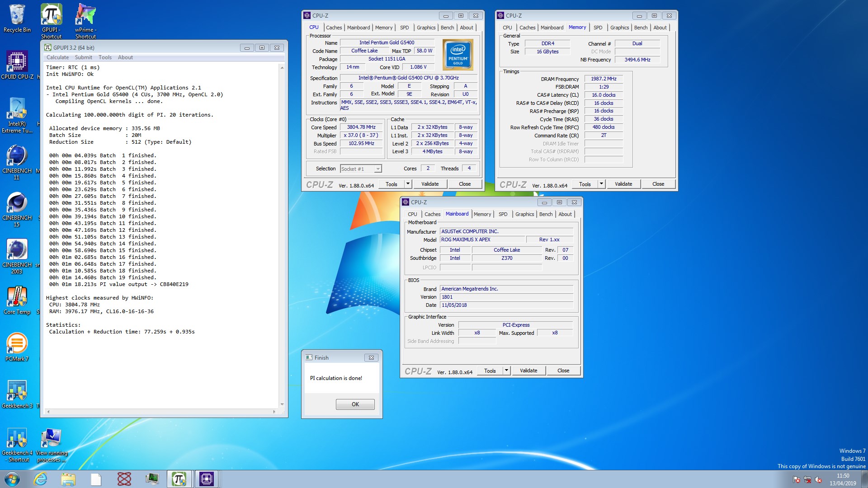The width and height of the screenshot is (868, 488).
Task: Switch to Bench tab in CPU window
Action: point(447,28)
